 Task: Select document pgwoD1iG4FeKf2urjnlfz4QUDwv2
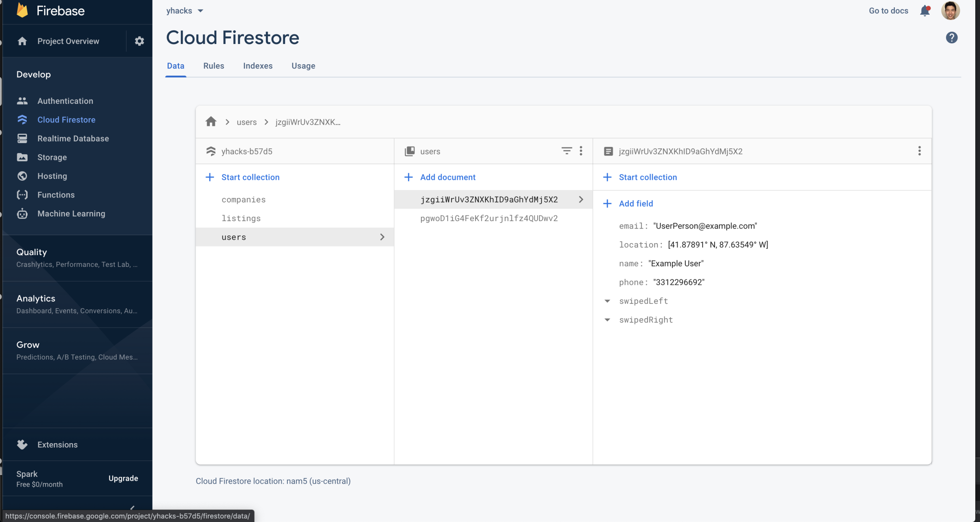pos(489,219)
